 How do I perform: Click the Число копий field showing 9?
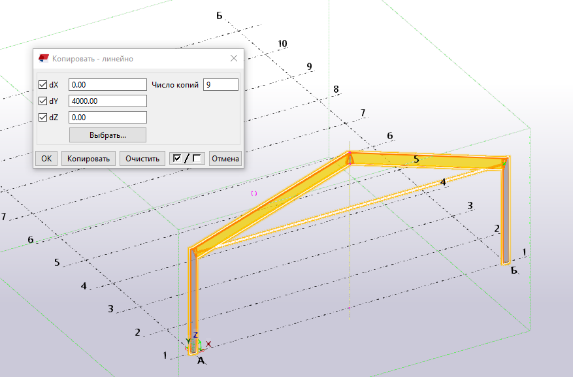click(x=221, y=85)
